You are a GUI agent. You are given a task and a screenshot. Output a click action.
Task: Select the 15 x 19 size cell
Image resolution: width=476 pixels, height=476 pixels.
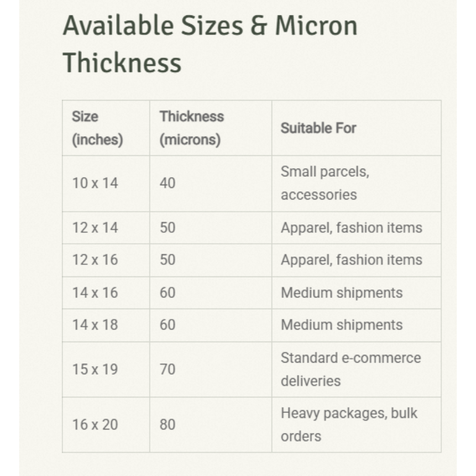pos(95,369)
